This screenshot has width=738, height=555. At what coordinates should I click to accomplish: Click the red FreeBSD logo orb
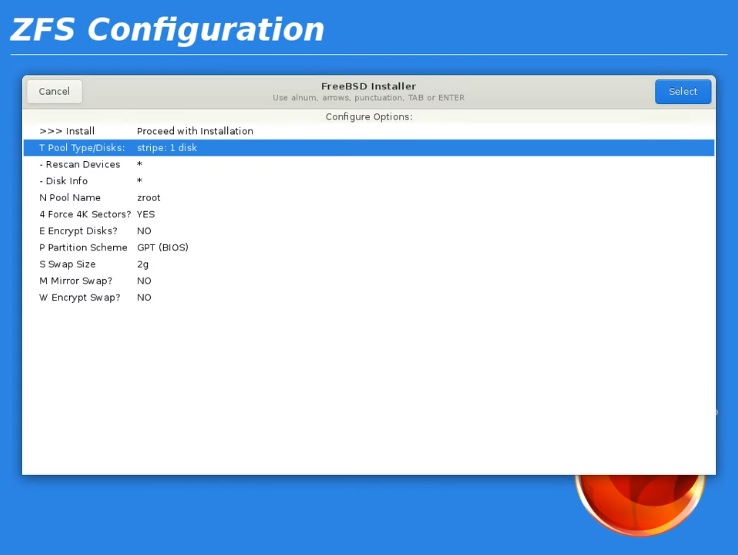(640, 504)
